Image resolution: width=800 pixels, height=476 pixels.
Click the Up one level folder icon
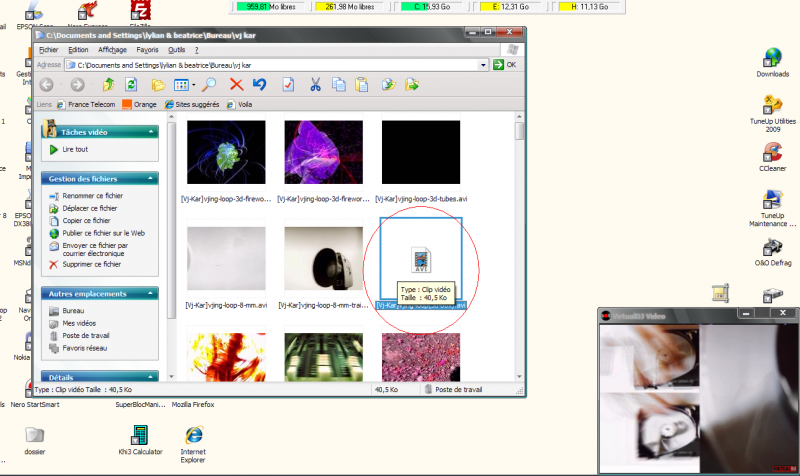tap(108, 85)
